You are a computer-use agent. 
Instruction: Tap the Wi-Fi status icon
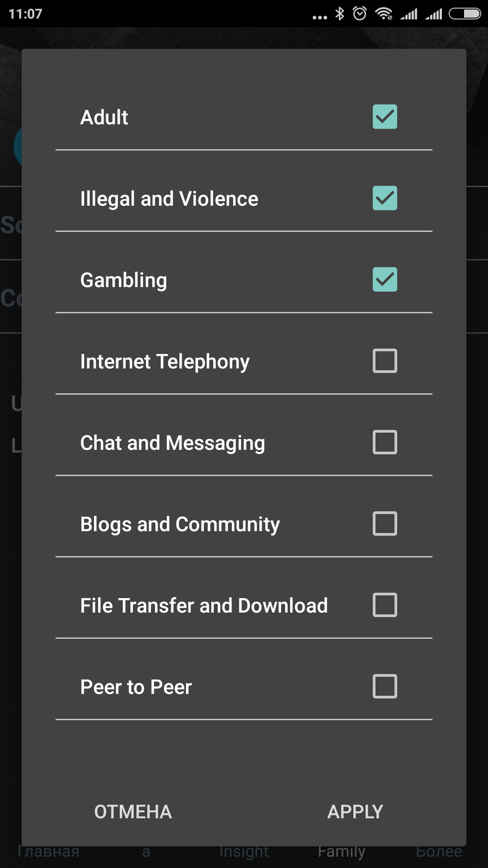[x=384, y=14]
